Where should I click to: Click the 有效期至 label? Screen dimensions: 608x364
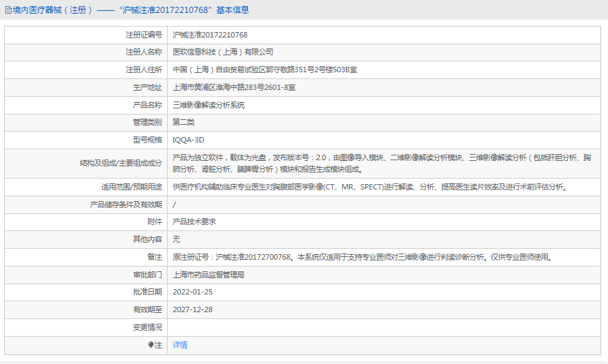pyautogui.click(x=147, y=309)
